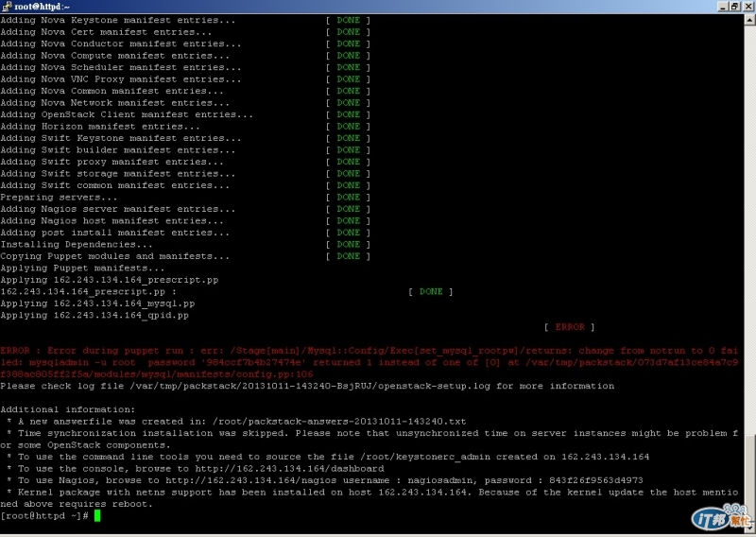Image resolution: width=756 pixels, height=537 pixels.
Task: Click 'Applying 162.243.134.164_qpid.pp' line
Action: [x=94, y=316]
